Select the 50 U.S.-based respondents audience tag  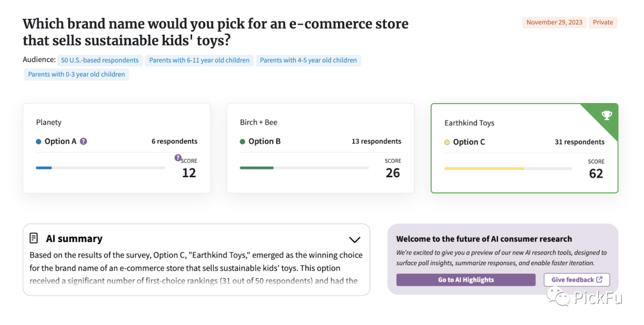click(100, 60)
